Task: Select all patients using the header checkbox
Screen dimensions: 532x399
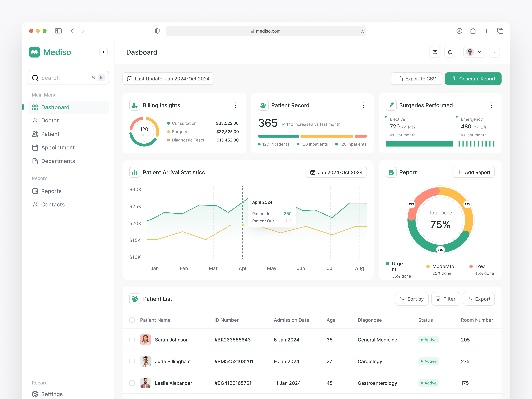Action: (x=132, y=320)
